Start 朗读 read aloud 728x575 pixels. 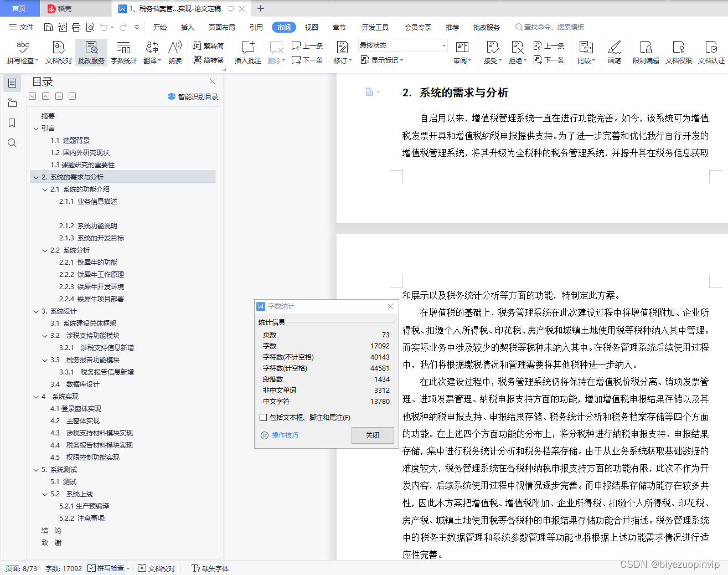coord(175,53)
